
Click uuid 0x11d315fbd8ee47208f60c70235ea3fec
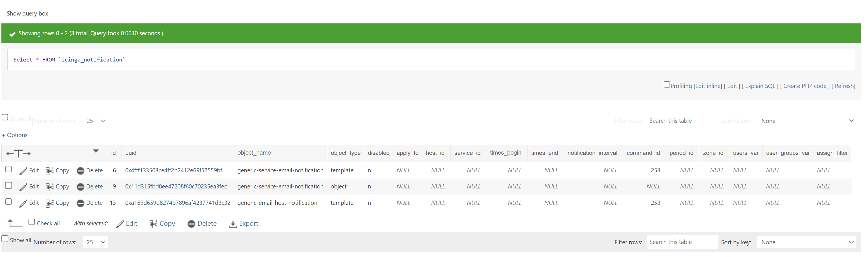[x=176, y=187]
